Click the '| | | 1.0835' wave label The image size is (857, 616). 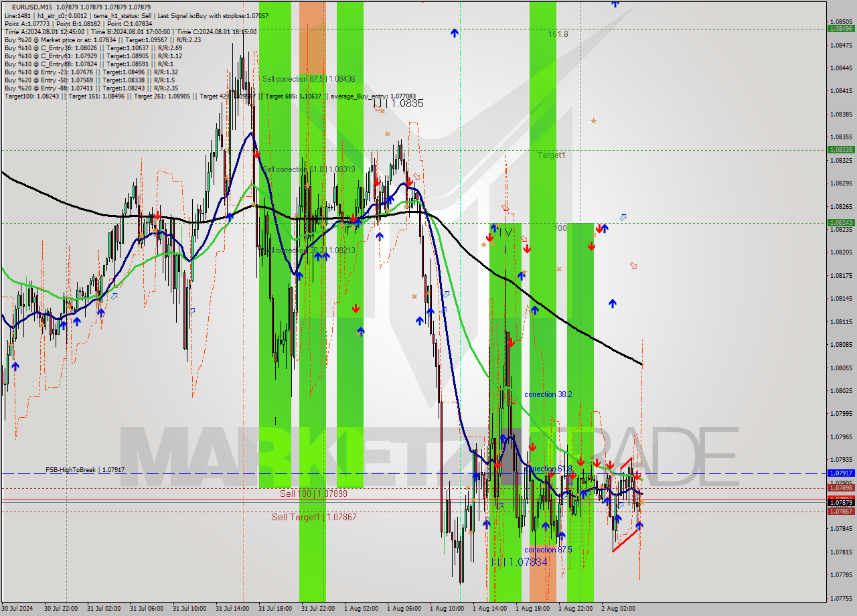pos(398,104)
